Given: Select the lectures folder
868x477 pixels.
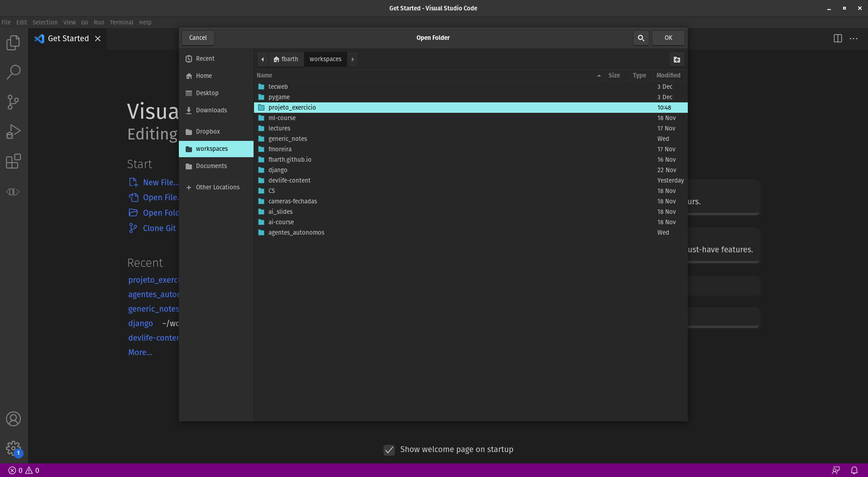Looking at the screenshot, I should [471, 129].
